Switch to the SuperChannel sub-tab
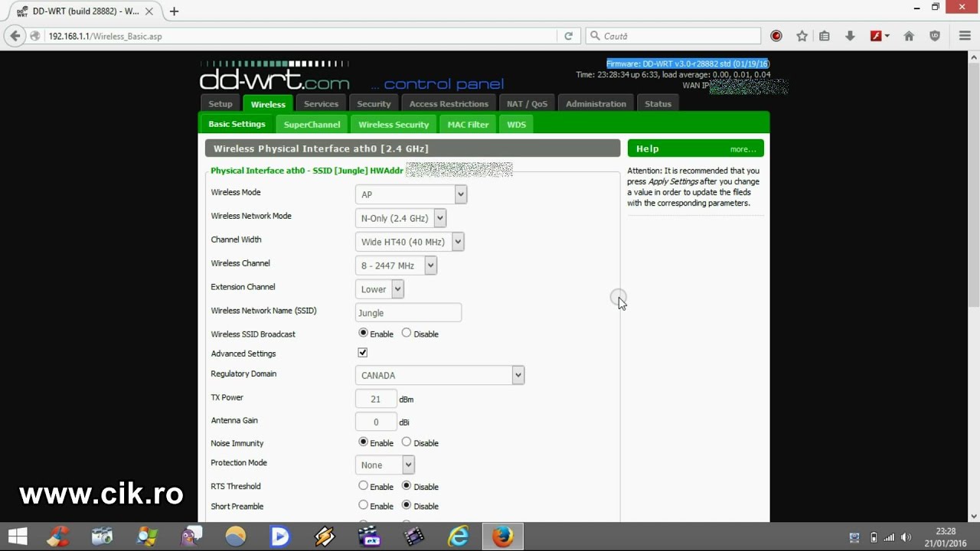 312,125
